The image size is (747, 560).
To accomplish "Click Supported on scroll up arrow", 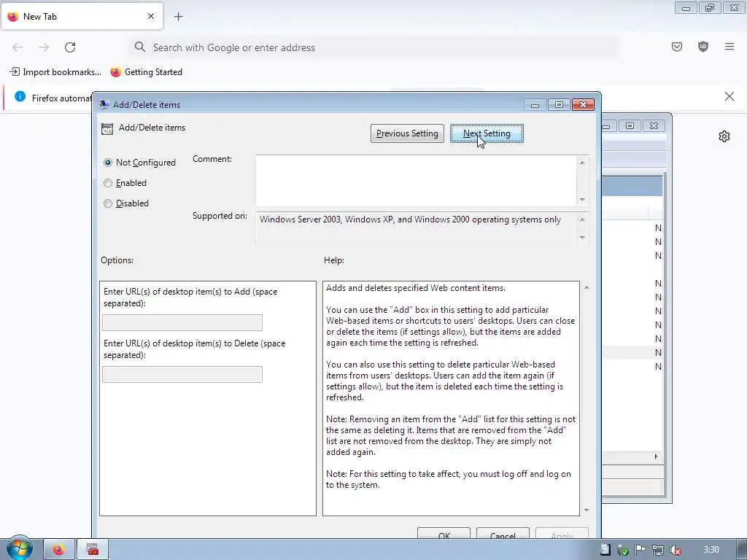I will [582, 219].
